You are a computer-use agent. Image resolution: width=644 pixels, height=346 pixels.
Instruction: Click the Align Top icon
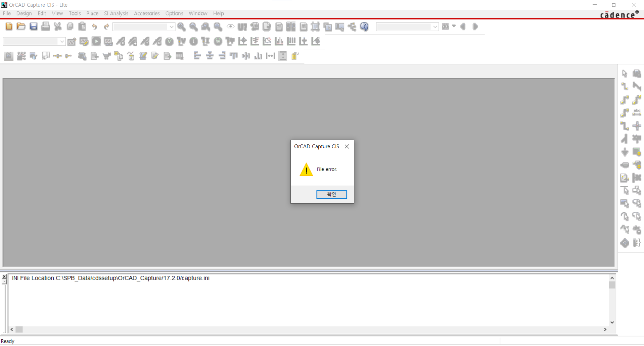point(234,56)
